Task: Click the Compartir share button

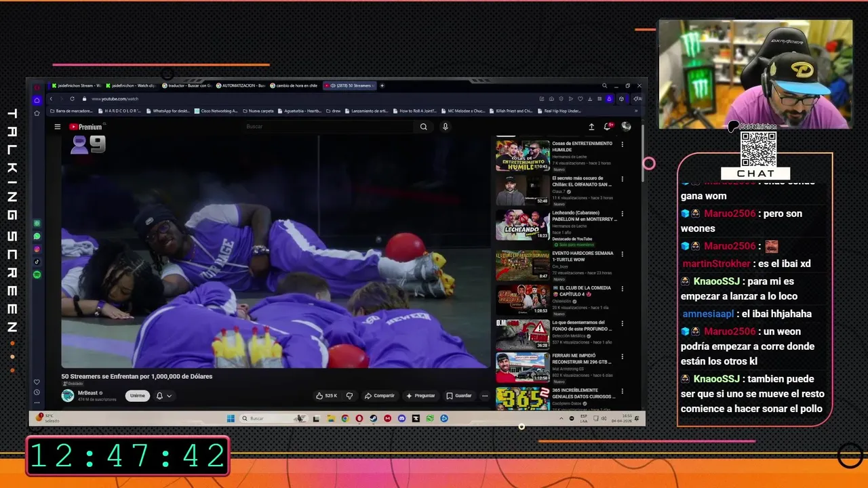Action: [379, 396]
